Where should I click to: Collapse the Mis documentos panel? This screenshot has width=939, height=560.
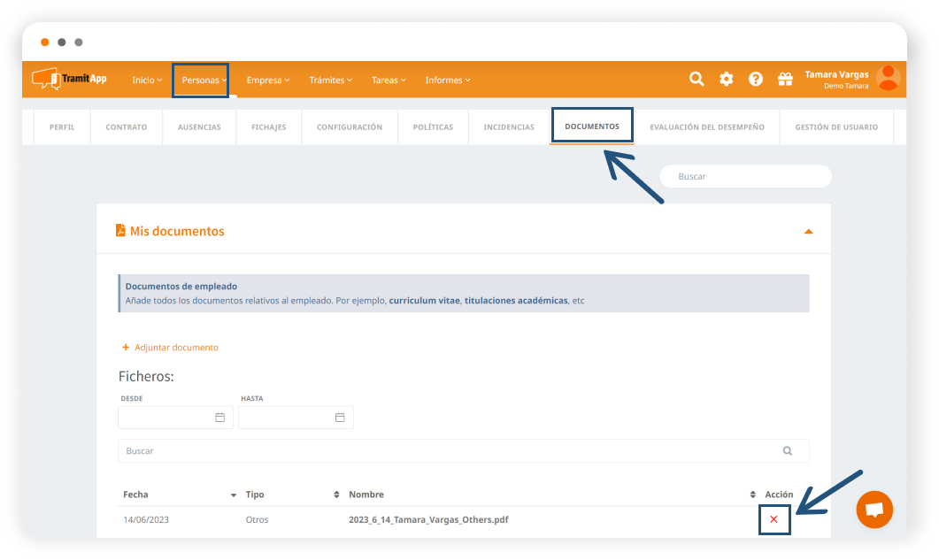[x=808, y=232]
